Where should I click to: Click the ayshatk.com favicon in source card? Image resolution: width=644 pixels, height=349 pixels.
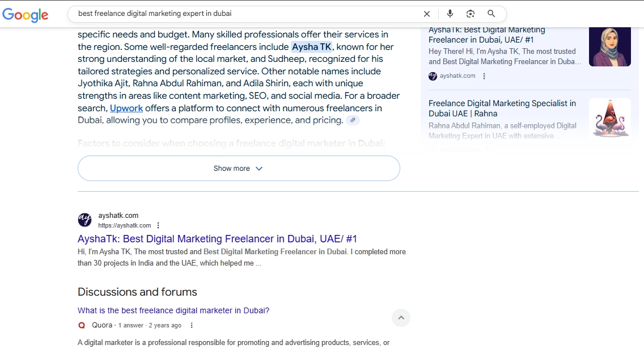point(433,76)
